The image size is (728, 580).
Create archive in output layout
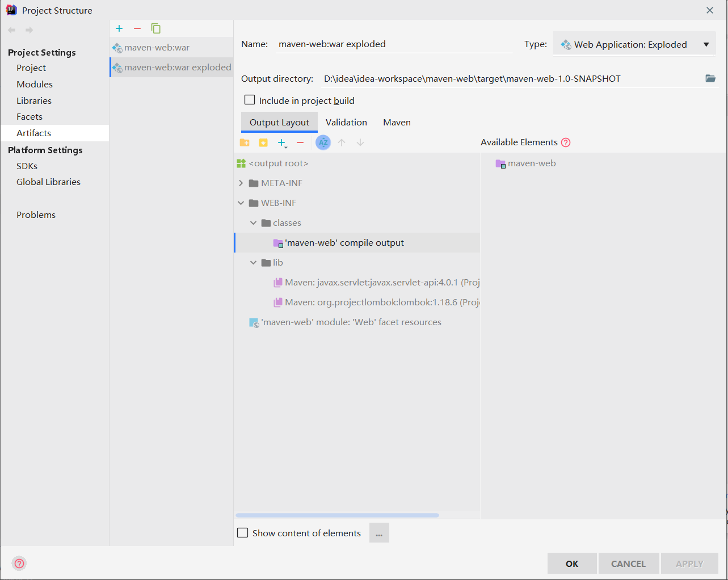(x=263, y=142)
